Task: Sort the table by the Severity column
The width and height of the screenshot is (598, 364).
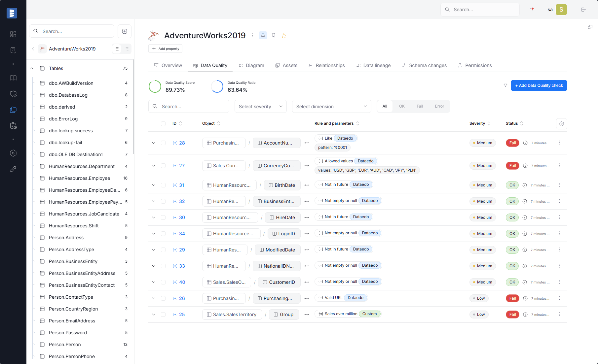Action: (489, 123)
